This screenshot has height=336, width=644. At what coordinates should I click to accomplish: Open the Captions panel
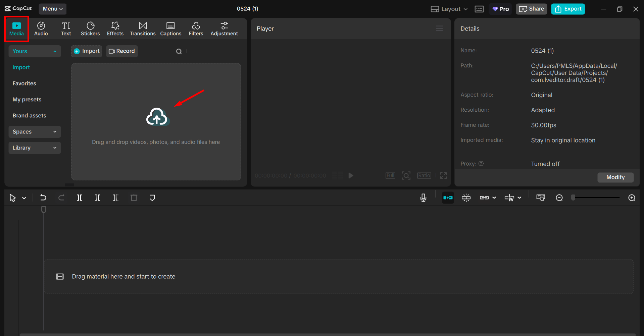[170, 29]
